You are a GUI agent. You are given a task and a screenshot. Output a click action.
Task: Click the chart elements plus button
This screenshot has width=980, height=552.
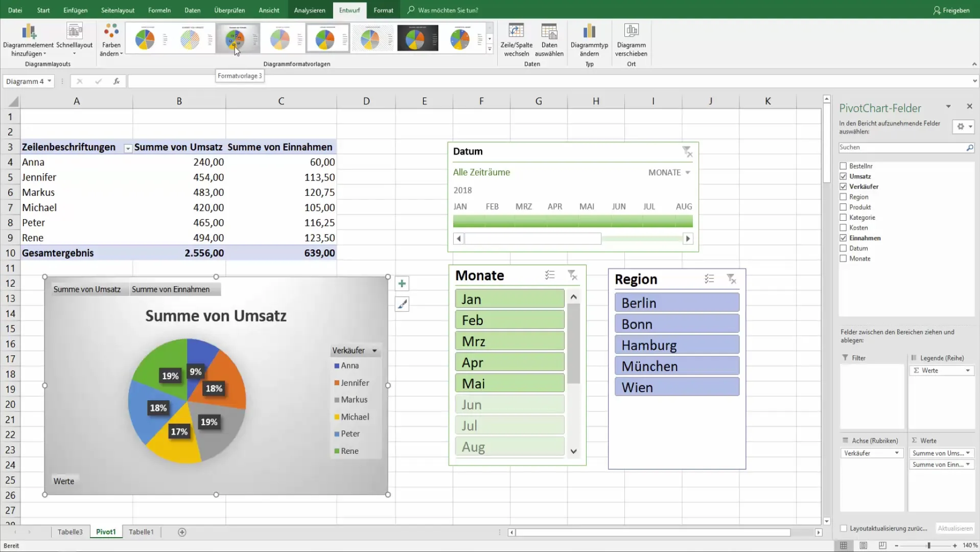(x=402, y=284)
